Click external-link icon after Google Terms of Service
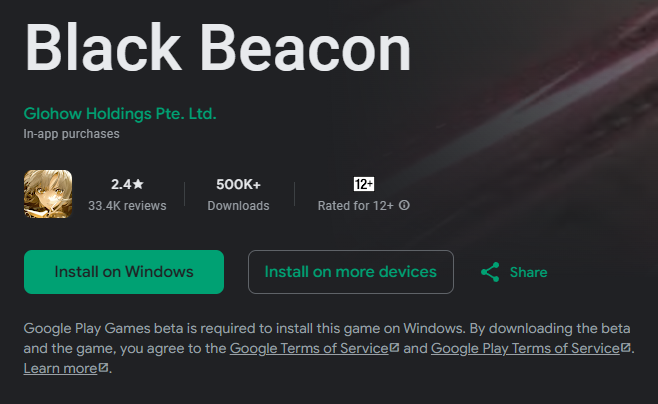 394,348
